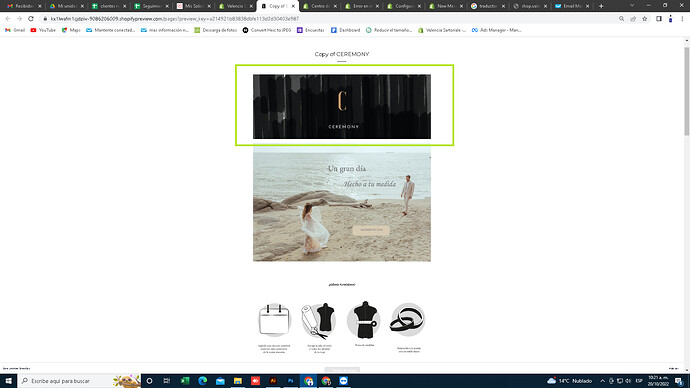Viewport: 690px width, 388px height.
Task: Open Task View from the taskbar
Action: (x=167, y=381)
